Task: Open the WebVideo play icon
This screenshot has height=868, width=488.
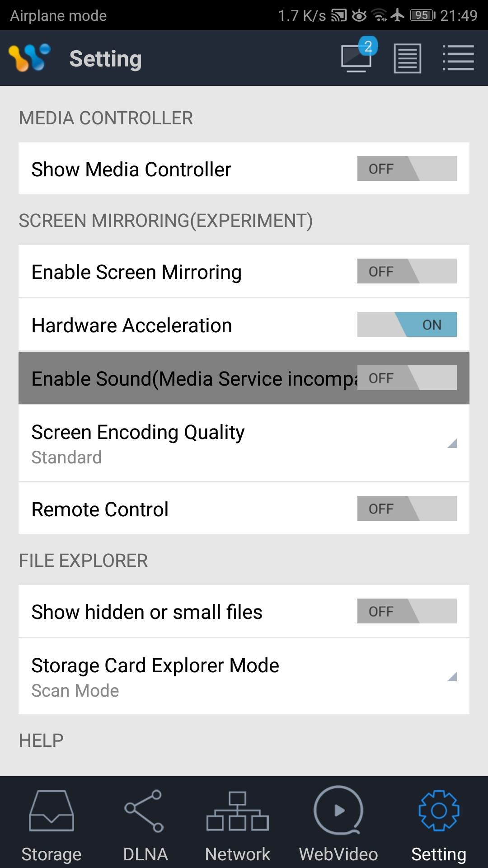Action: pos(338,811)
